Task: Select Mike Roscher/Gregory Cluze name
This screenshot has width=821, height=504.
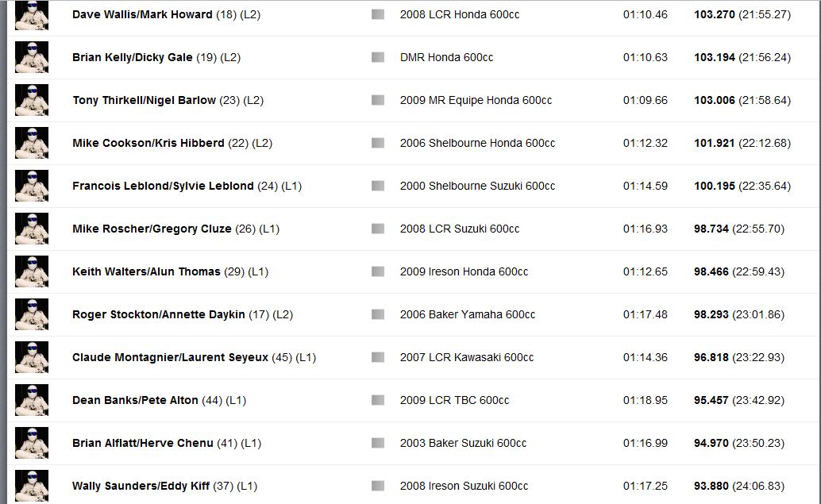Action: [x=152, y=229]
